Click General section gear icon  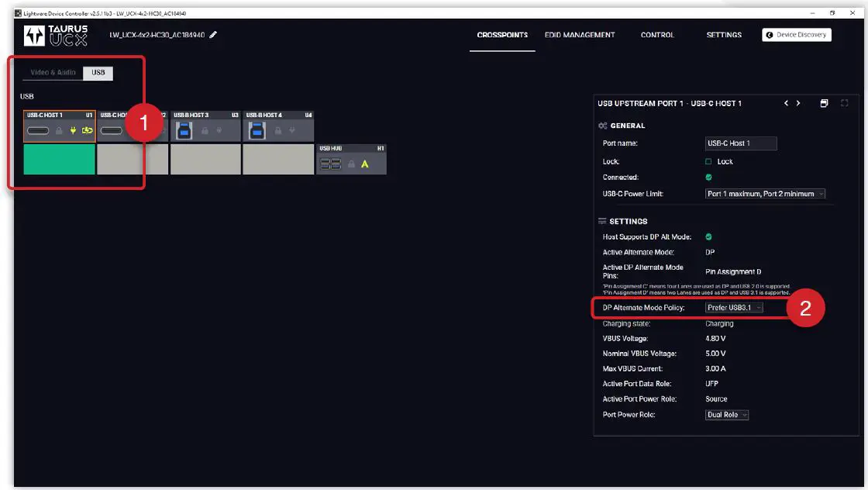(603, 126)
